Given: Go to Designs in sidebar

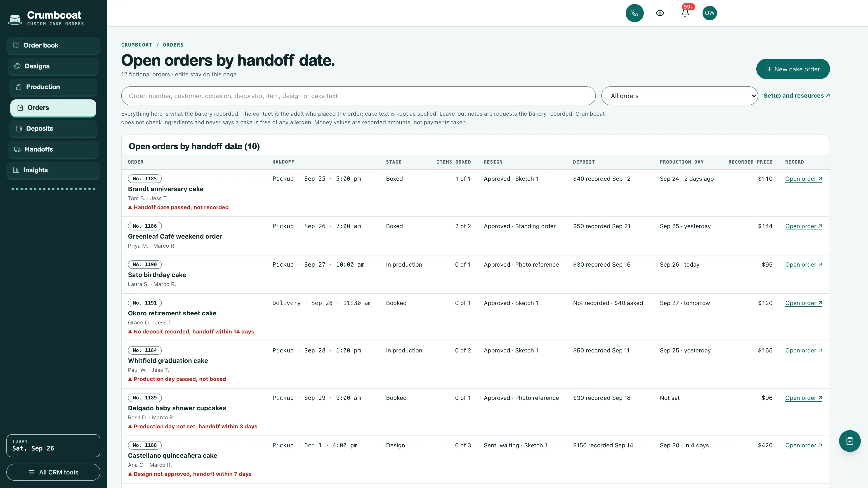Looking at the screenshot, I should 53,66.
